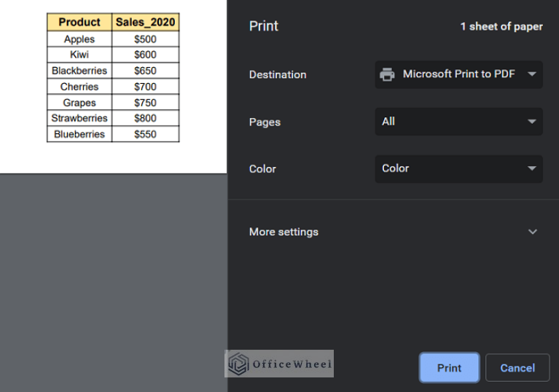Cancel the print dialog
Screen dimensions: 559x392
coord(517,368)
